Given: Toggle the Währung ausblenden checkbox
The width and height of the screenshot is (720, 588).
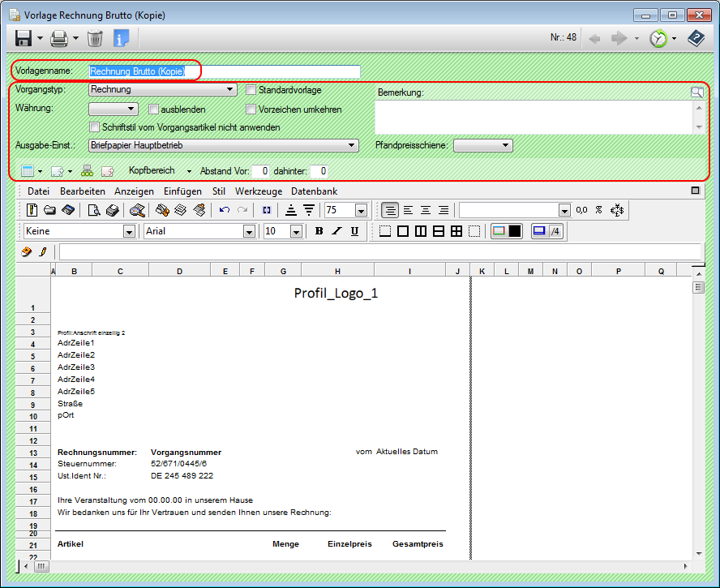Looking at the screenshot, I should pyautogui.click(x=154, y=109).
